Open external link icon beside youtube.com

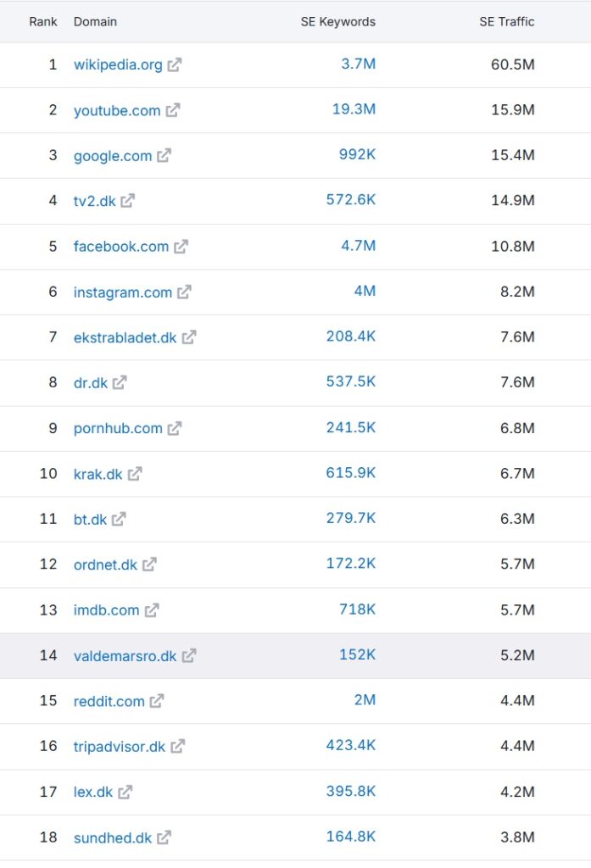172,110
